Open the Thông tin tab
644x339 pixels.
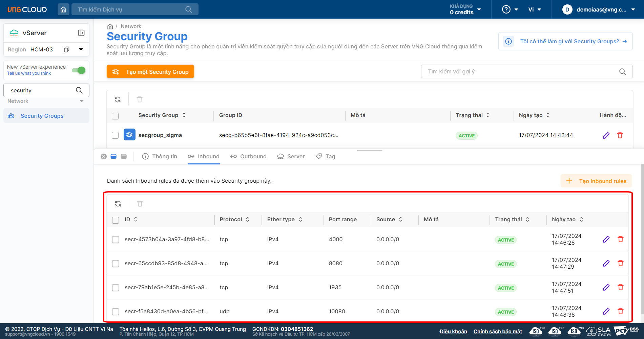(160, 156)
